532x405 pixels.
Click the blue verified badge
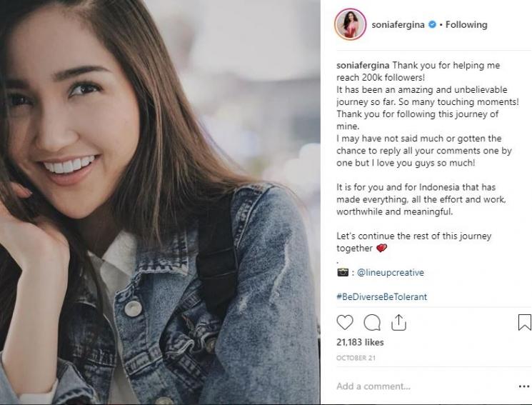click(x=431, y=24)
